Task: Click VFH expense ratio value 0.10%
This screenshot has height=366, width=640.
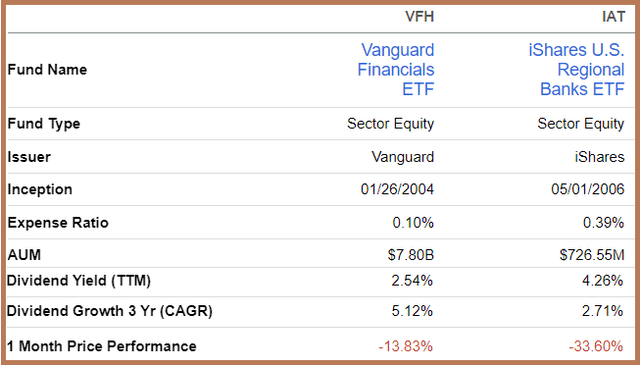Action: (x=413, y=223)
